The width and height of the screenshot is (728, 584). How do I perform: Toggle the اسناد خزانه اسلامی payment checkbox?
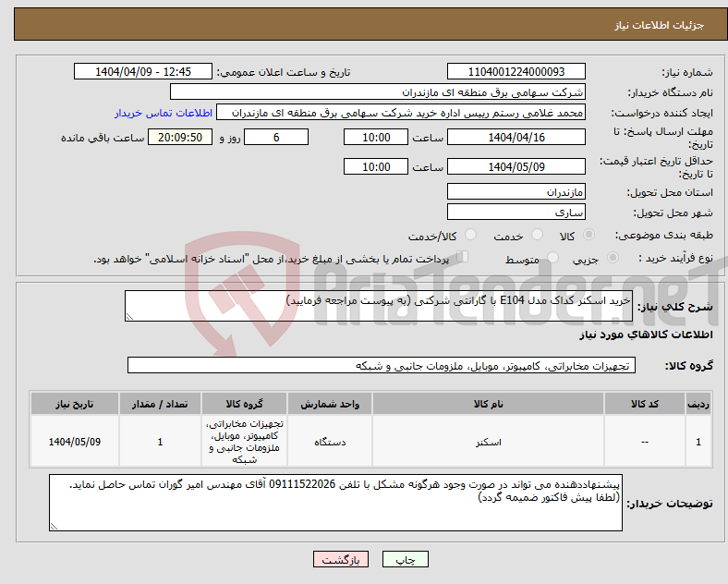click(x=462, y=257)
